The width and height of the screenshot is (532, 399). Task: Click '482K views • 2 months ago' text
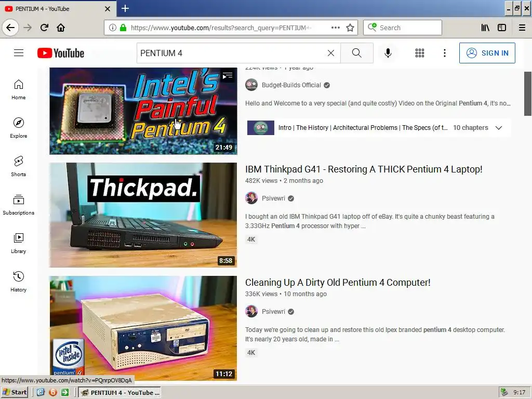[x=284, y=181]
